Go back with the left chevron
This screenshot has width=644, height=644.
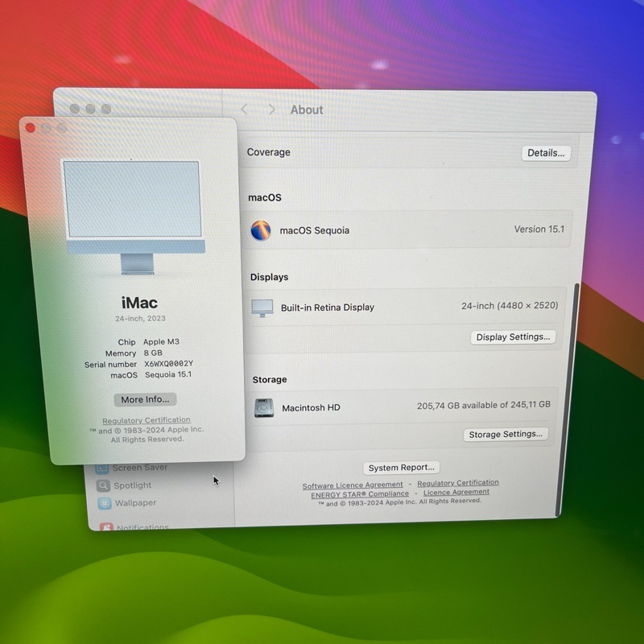[245, 109]
